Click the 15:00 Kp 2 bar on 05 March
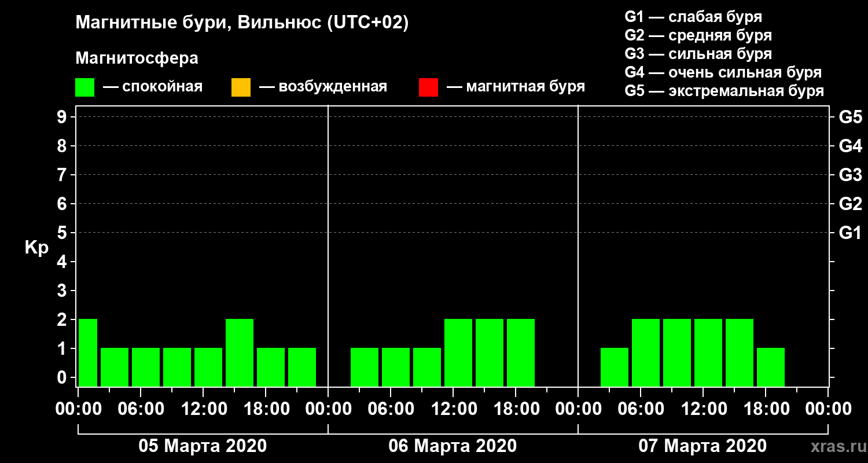Screen dimensions: 868x463 [240, 352]
